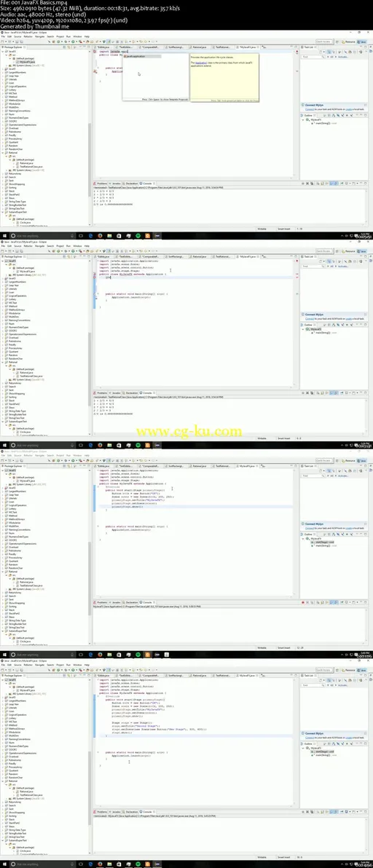Select the Sorting project in the fourth frame
The height and width of the screenshot is (868, 373).
pyautogui.click(x=12, y=816)
